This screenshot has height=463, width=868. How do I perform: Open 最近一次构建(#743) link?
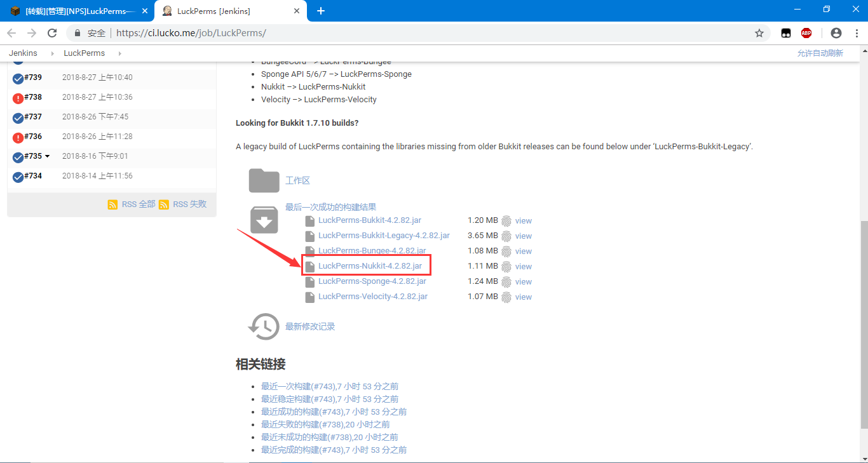(330, 386)
